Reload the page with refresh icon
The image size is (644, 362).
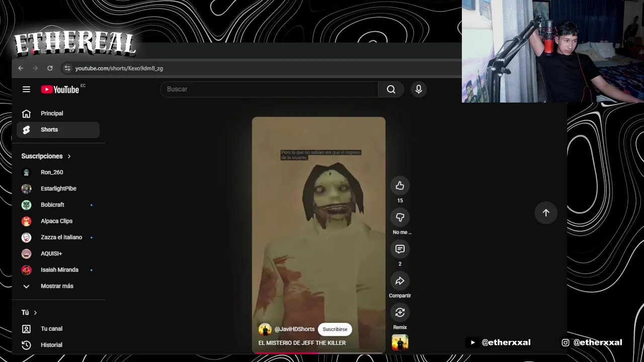point(50,68)
